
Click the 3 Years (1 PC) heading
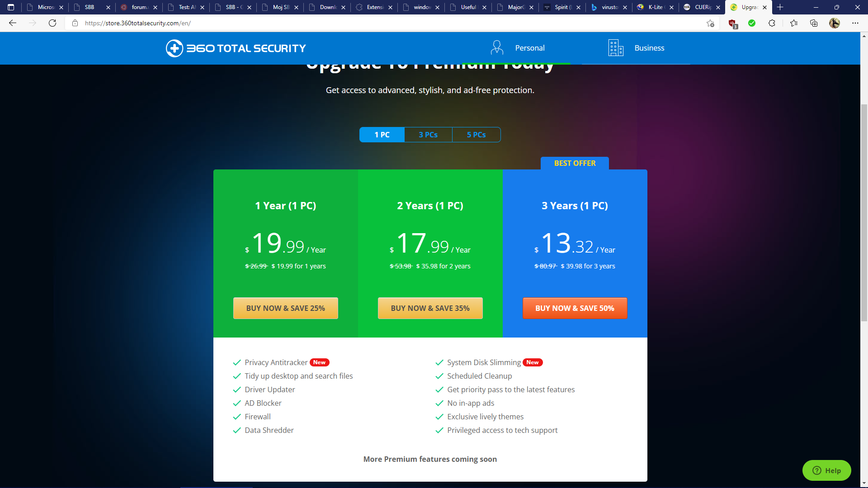click(575, 206)
